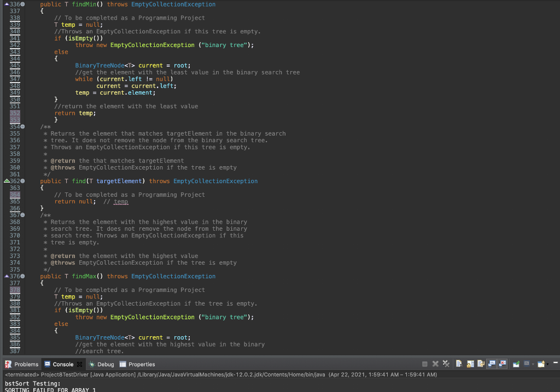Select the Console tab
The height and width of the screenshot is (392, 560).
click(x=63, y=364)
